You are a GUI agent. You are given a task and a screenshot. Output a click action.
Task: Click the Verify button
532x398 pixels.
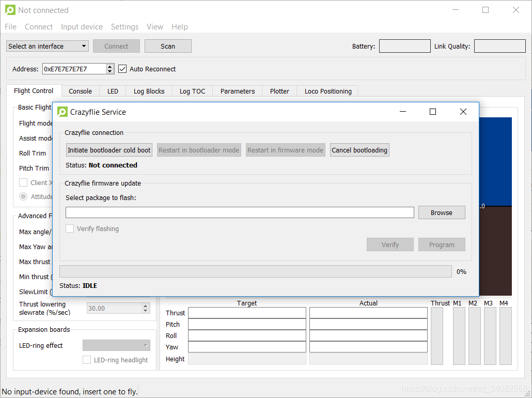point(390,244)
